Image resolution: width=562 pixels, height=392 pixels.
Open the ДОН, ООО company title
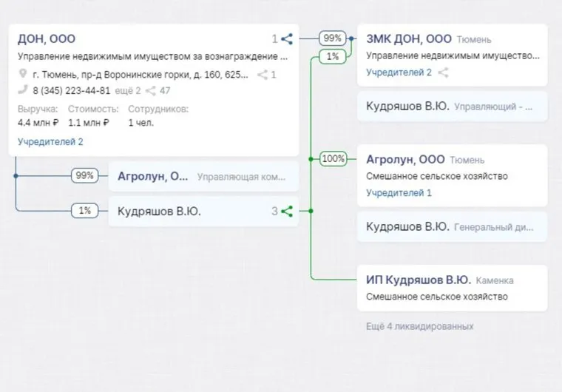coord(47,39)
